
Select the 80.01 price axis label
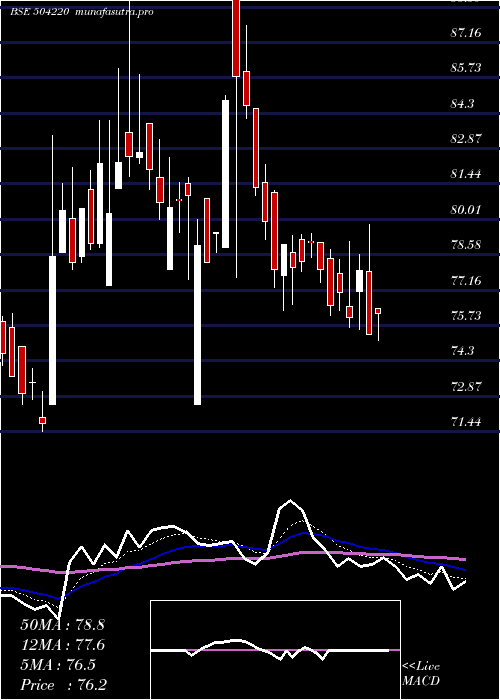tap(467, 209)
